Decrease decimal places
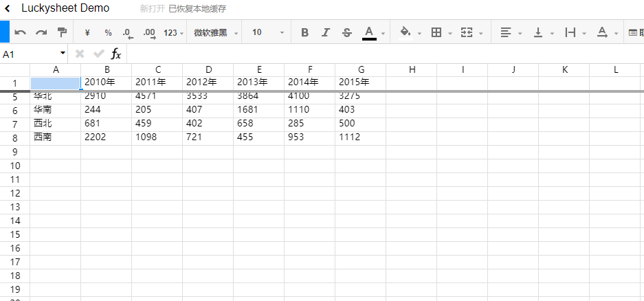Viewport: 644px width, 301px height. pos(128,33)
